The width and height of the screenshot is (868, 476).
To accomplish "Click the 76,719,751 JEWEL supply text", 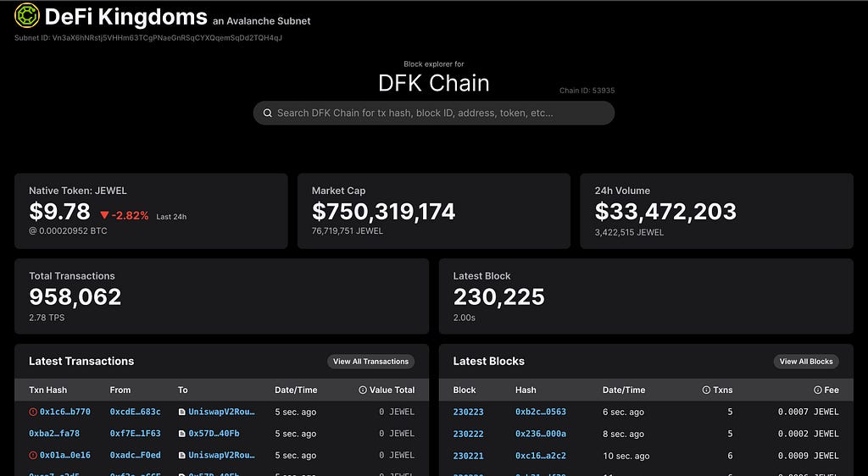I will tap(347, 231).
